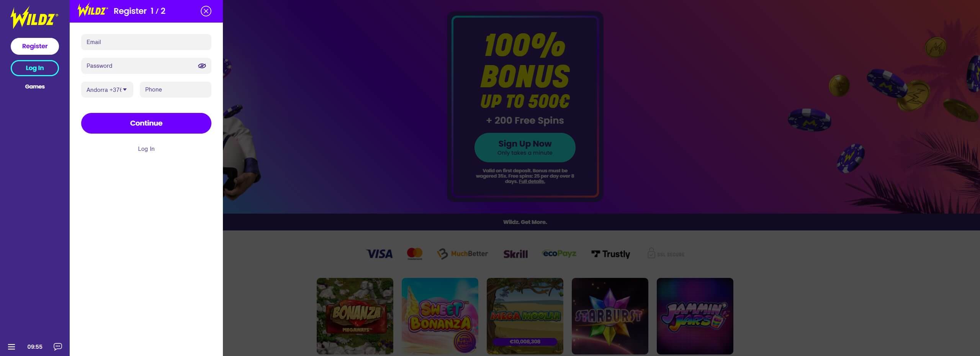The height and width of the screenshot is (356, 980).
Task: Select the Log In sidebar button
Action: tap(35, 68)
